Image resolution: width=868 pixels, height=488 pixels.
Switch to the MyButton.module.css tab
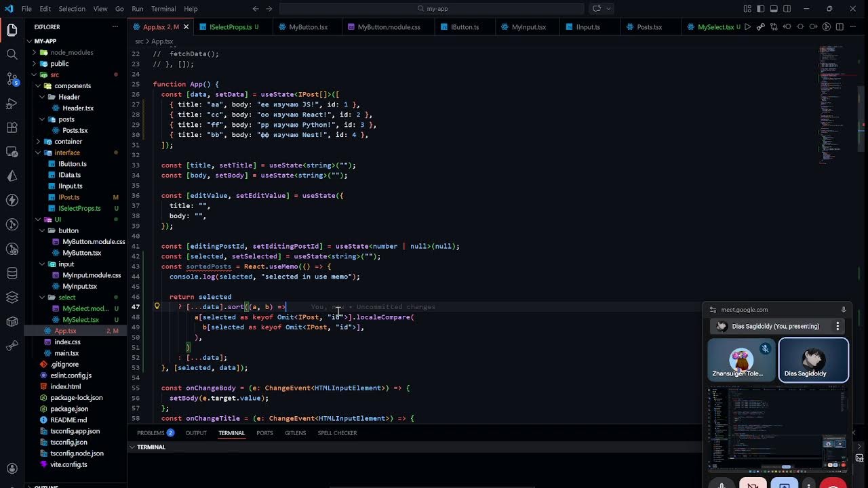388,27
